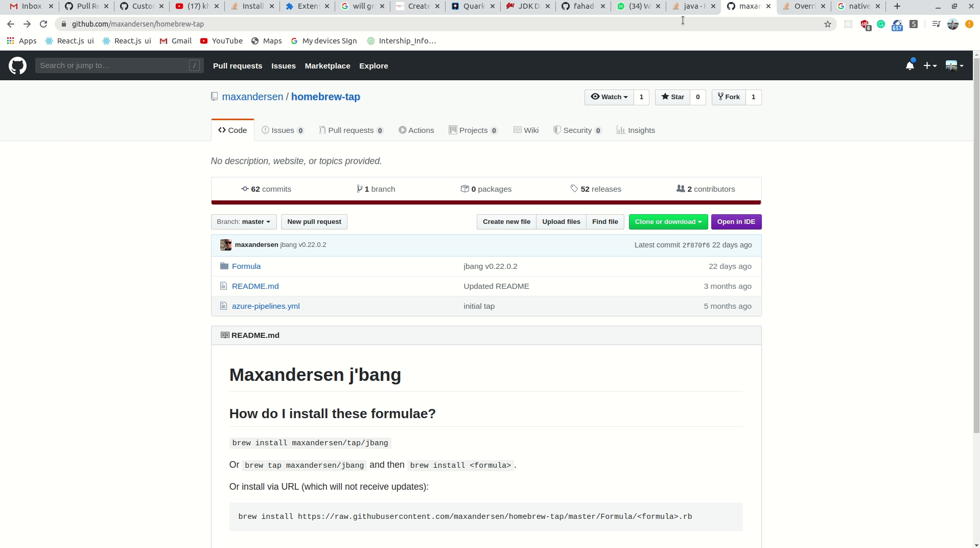Reload the page
Image resolution: width=980 pixels, height=548 pixels.
coord(43,24)
